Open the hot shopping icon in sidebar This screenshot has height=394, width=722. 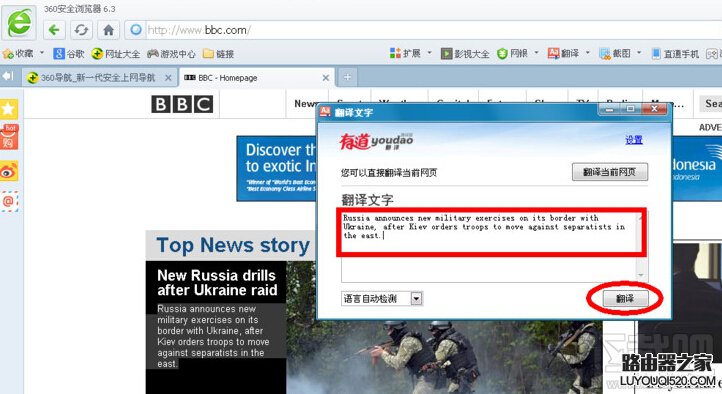(8, 137)
